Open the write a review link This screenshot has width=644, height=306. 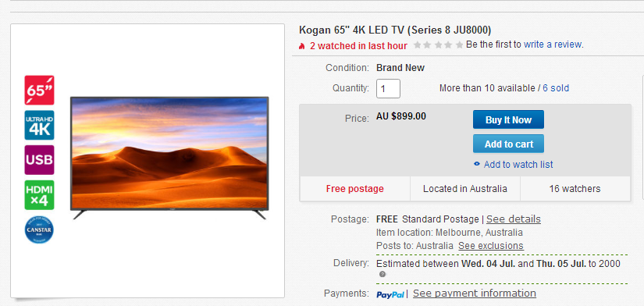tap(553, 44)
